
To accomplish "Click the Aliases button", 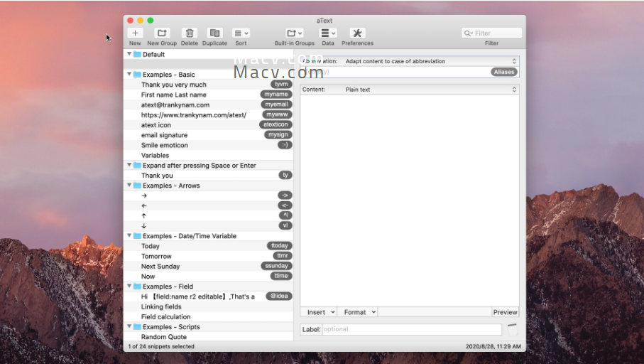I will [504, 72].
